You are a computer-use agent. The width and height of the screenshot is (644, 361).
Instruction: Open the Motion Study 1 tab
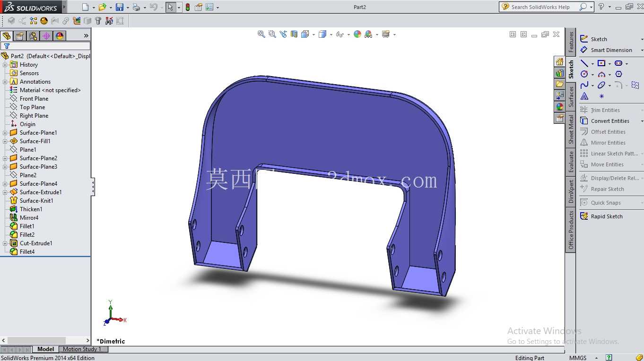point(82,349)
